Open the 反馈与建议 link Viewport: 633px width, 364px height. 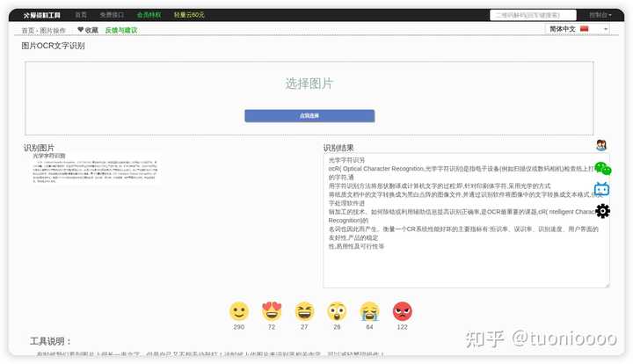(121, 30)
